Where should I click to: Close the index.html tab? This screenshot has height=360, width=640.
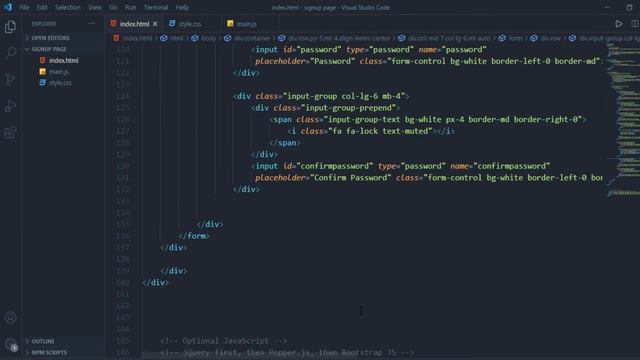[x=155, y=24]
